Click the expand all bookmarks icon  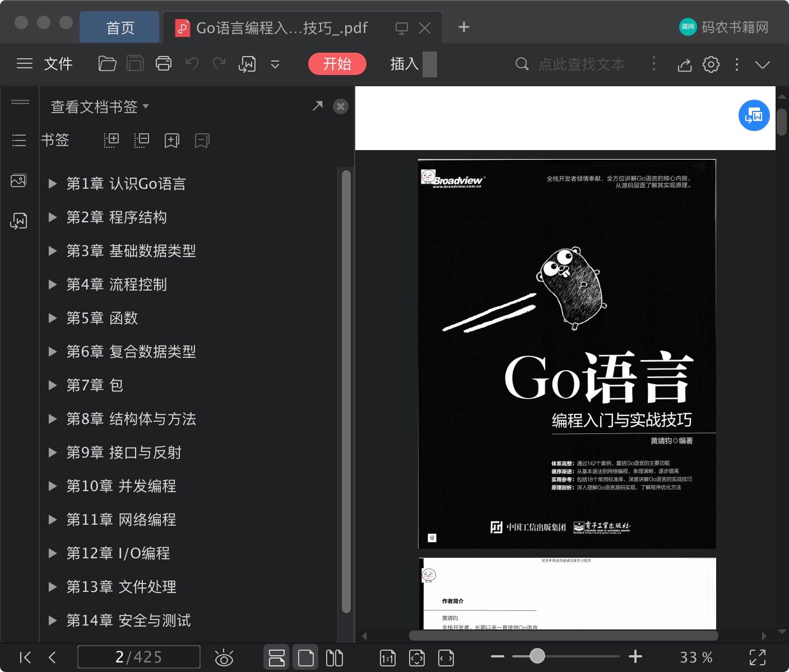112,140
